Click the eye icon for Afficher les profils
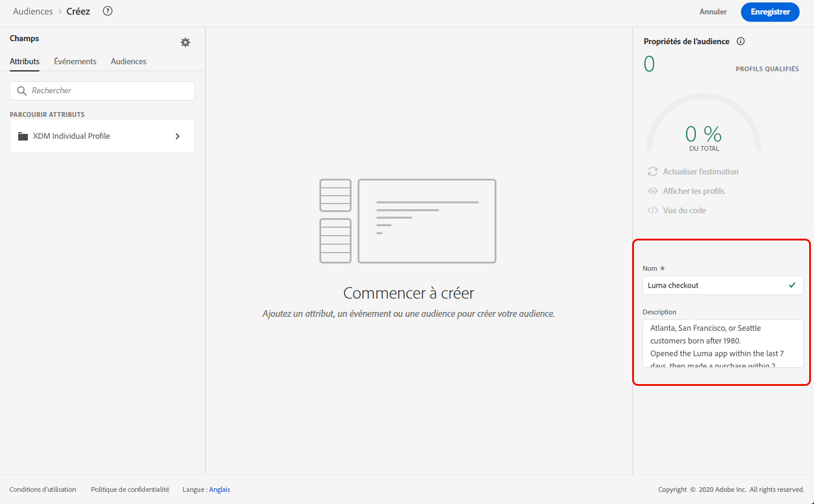This screenshot has height=504, width=814. pyautogui.click(x=653, y=191)
